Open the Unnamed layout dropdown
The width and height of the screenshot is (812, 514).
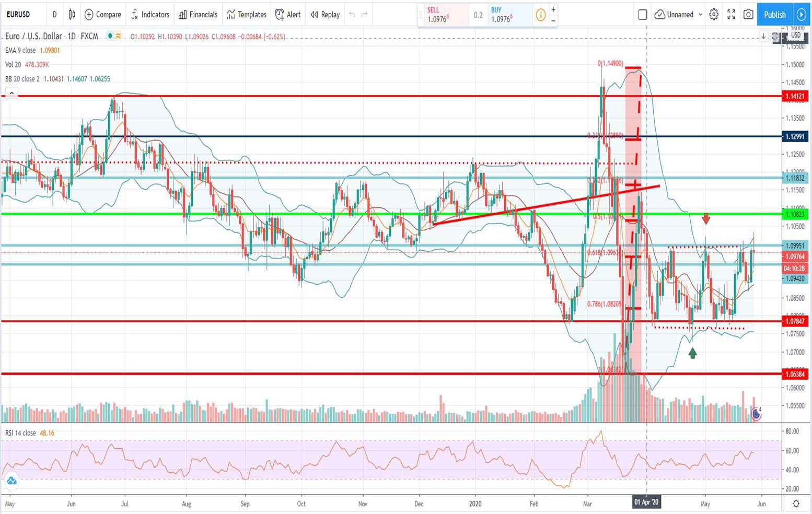pos(700,15)
